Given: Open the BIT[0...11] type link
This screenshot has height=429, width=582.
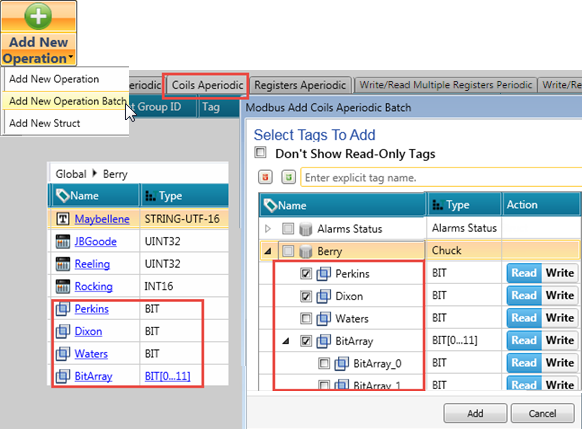Looking at the screenshot, I should (x=167, y=376).
